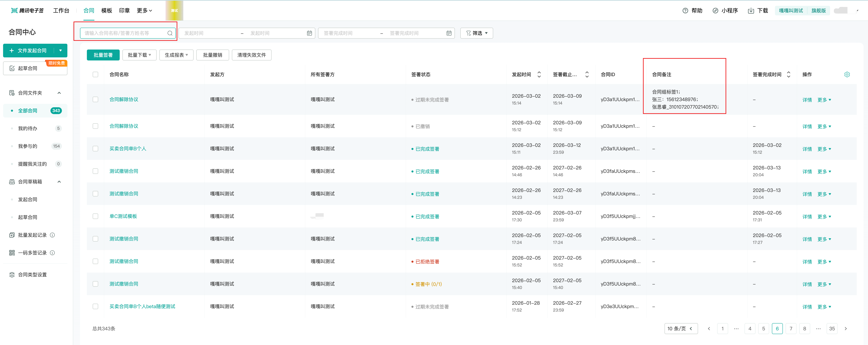Switch to the 模板 top navigation tab
Viewport: 868px width, 345px height.
[x=107, y=11]
